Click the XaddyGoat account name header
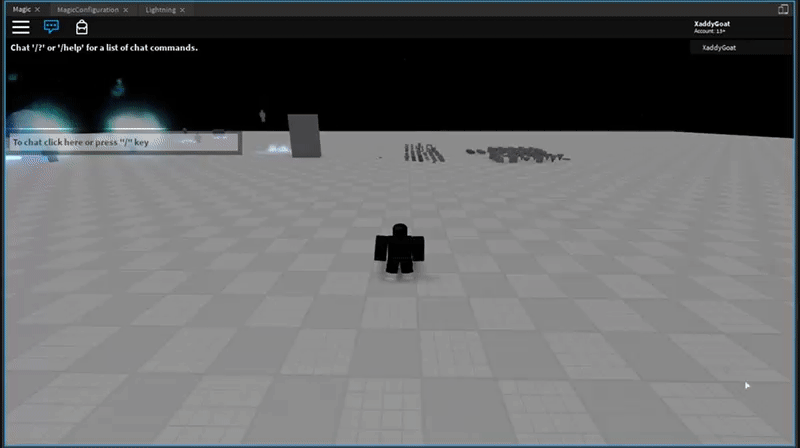The width and height of the screenshot is (800, 448). click(x=712, y=24)
